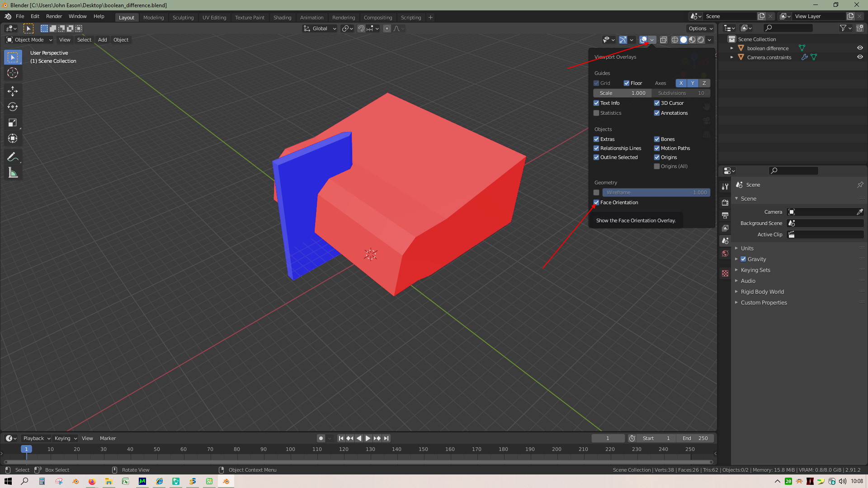Click the outliner filter icon
Viewport: 868px width, 488px height.
click(843, 28)
